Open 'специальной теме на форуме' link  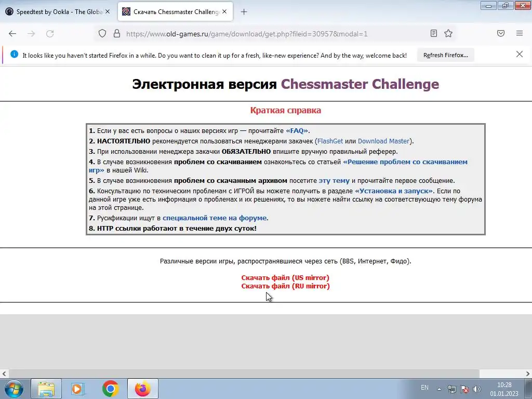click(x=215, y=218)
